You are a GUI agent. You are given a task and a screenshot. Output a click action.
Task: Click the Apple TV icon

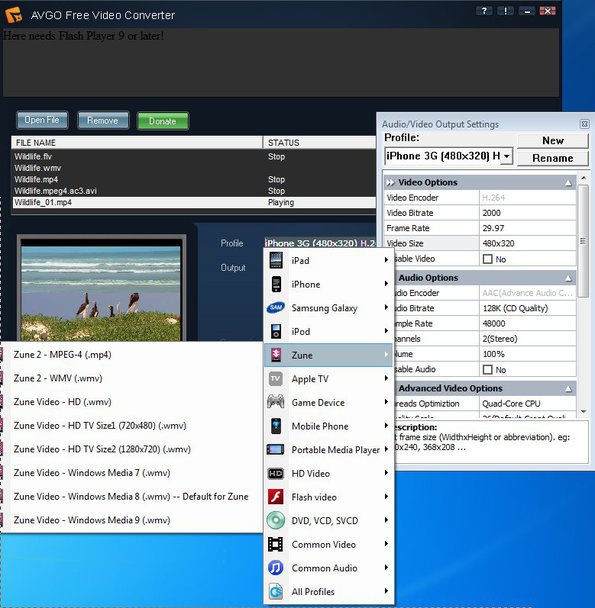click(276, 379)
